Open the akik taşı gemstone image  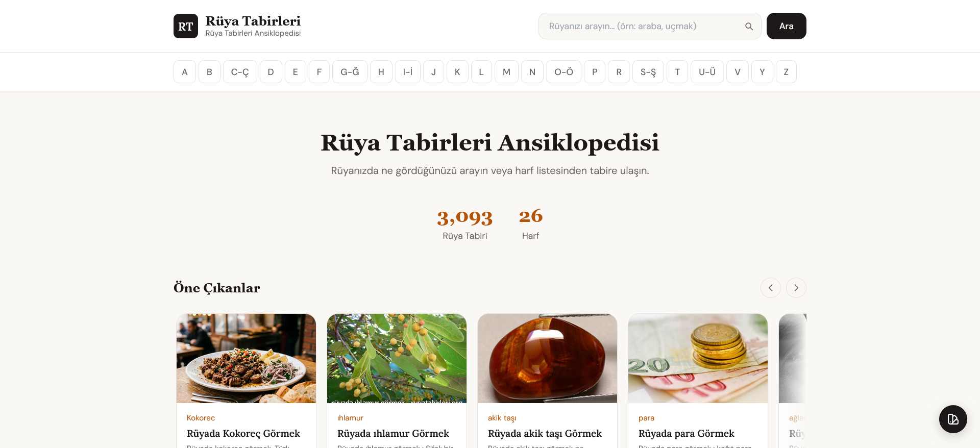[547, 358]
